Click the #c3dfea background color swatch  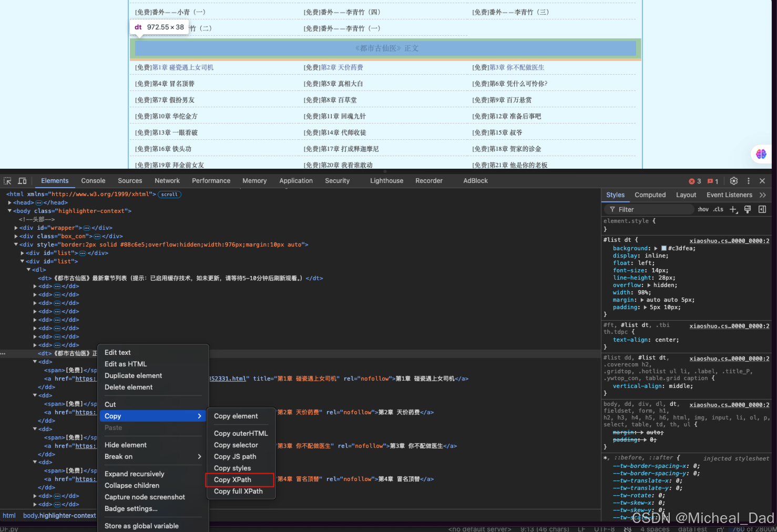pos(663,249)
